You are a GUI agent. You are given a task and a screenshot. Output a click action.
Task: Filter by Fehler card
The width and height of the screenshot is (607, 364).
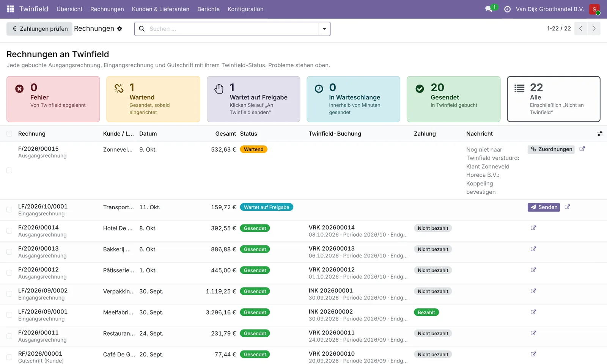pyautogui.click(x=53, y=99)
